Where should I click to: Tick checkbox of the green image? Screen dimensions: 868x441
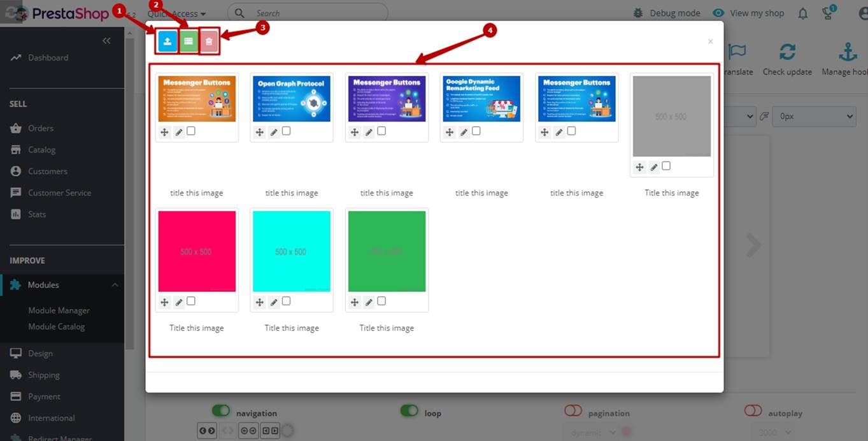tap(381, 301)
